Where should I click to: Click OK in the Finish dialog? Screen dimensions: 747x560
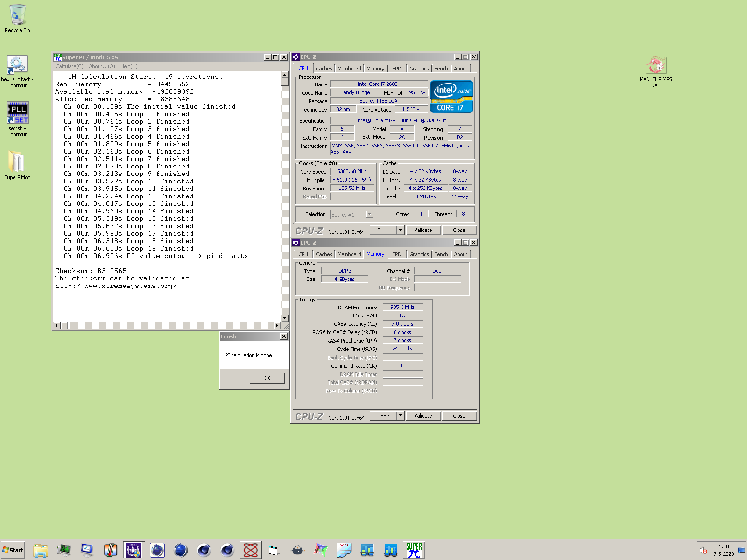click(267, 378)
